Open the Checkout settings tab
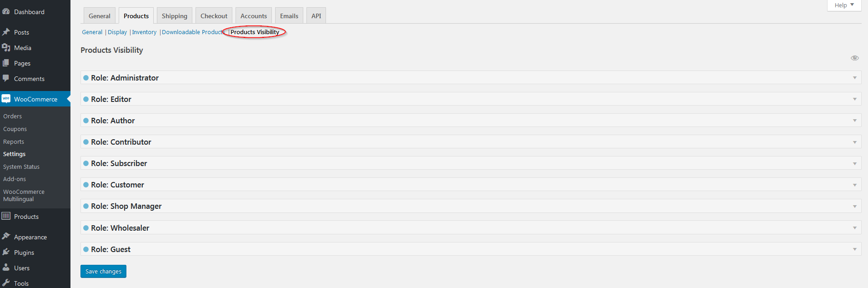The height and width of the screenshot is (288, 868). pos(214,16)
